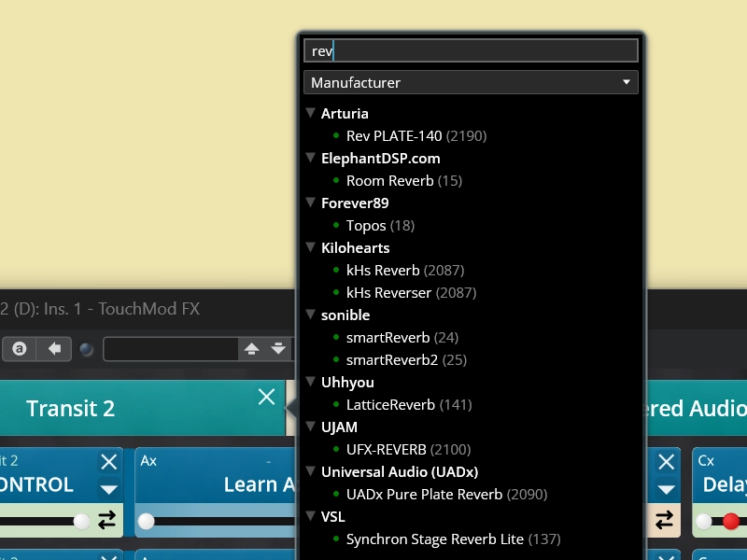Click the Cx Delay macro label
Image resolution: width=747 pixels, height=560 pixels.
pos(725,484)
